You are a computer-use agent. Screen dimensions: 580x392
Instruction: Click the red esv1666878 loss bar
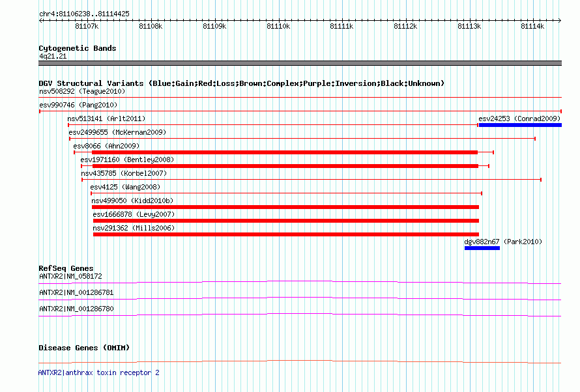click(286, 221)
